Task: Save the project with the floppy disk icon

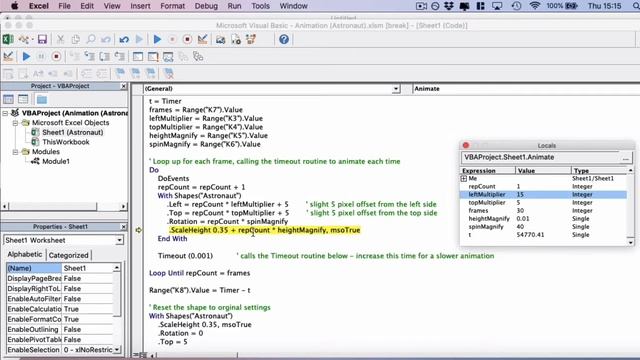Action: tap(42, 40)
